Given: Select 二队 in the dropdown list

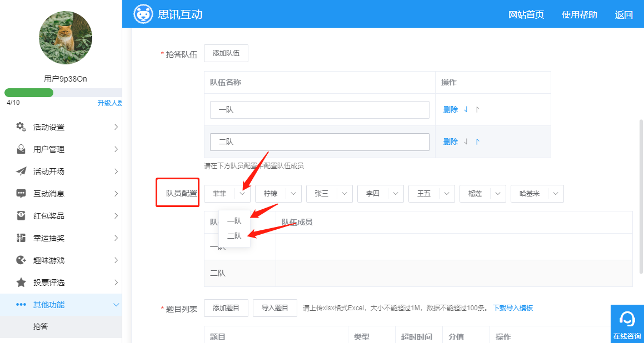Looking at the screenshot, I should coord(234,236).
